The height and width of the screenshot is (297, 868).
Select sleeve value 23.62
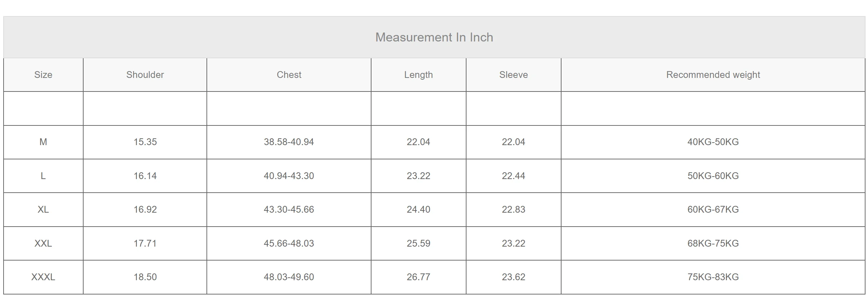(513, 277)
